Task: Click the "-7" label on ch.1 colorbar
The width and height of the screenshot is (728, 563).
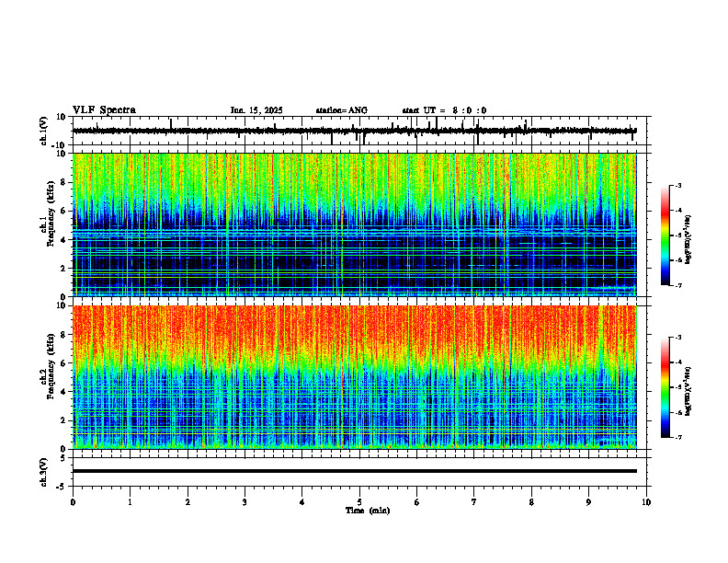Action: click(678, 285)
